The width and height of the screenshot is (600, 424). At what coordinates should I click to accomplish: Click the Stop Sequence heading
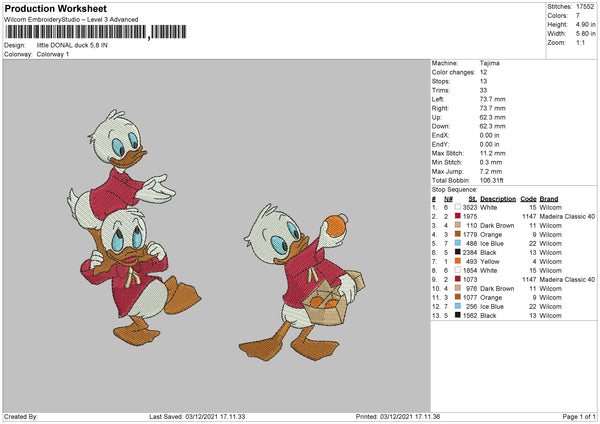pos(455,189)
